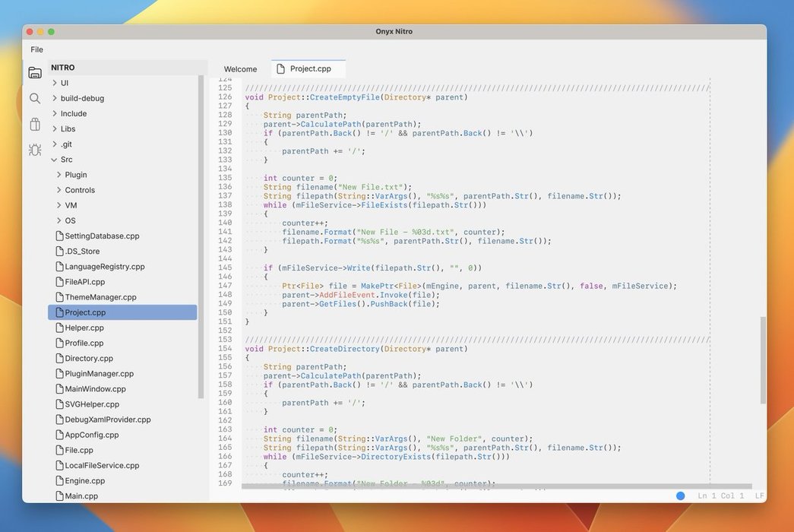Click file icon beside ThemeManager.cpp

(x=59, y=297)
